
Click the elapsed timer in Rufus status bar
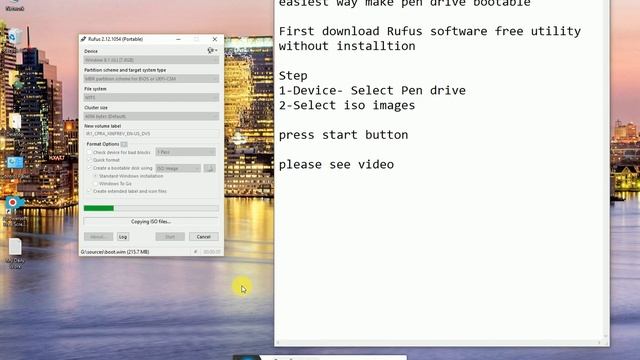tap(212, 252)
